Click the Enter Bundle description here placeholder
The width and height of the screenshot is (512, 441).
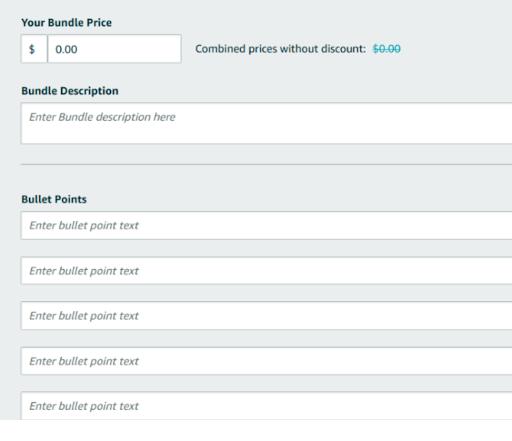pyautogui.click(x=102, y=117)
